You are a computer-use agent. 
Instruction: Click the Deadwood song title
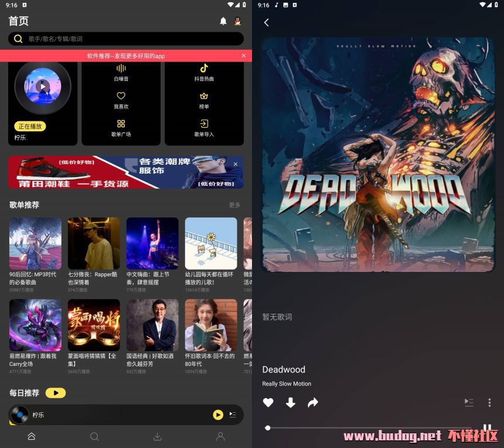tap(284, 369)
